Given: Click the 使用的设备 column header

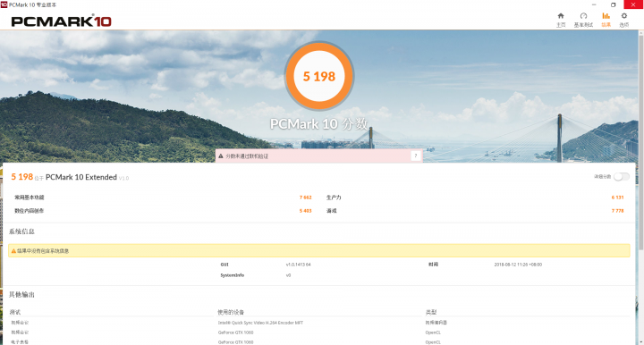Looking at the screenshot, I should pyautogui.click(x=231, y=312).
